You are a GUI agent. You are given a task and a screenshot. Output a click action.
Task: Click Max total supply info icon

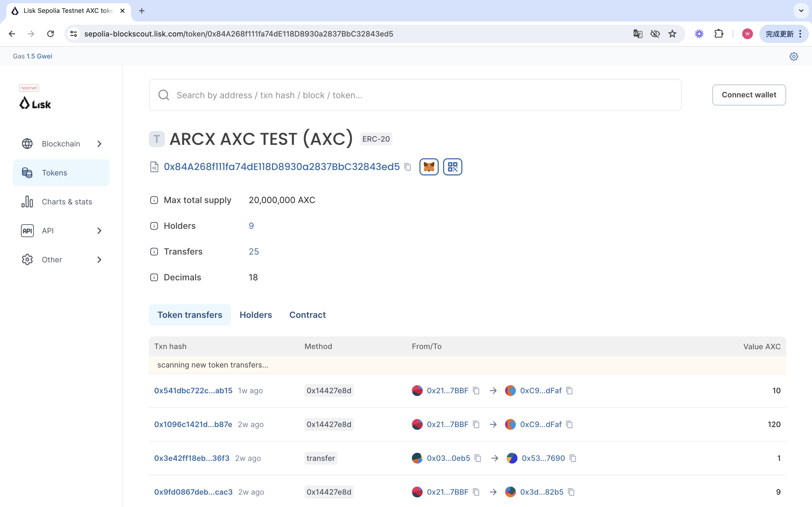(x=154, y=200)
